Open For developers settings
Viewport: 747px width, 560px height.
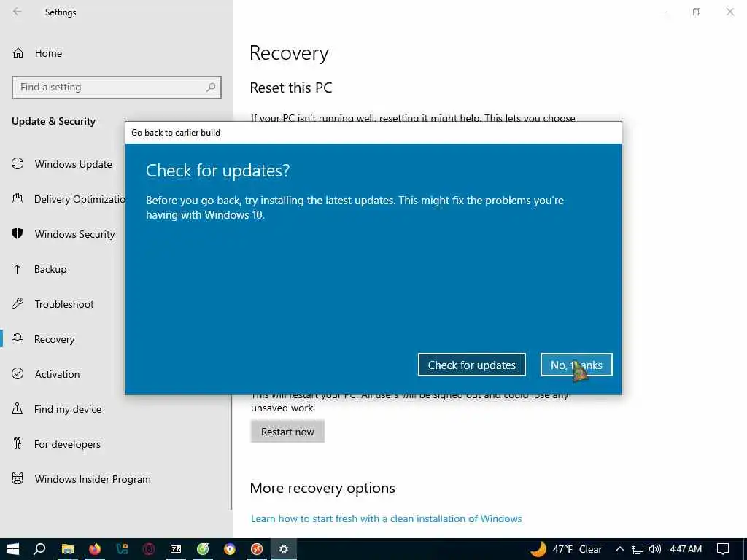coord(67,444)
